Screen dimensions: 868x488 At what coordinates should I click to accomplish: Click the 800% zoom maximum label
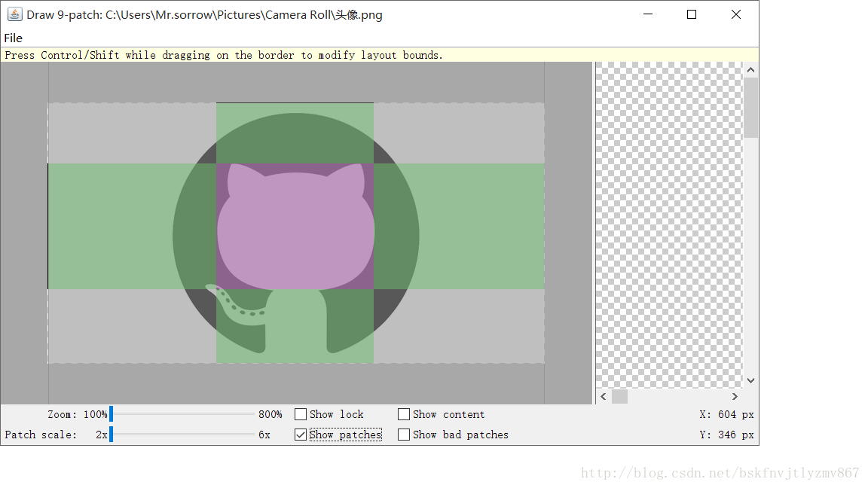click(x=270, y=414)
